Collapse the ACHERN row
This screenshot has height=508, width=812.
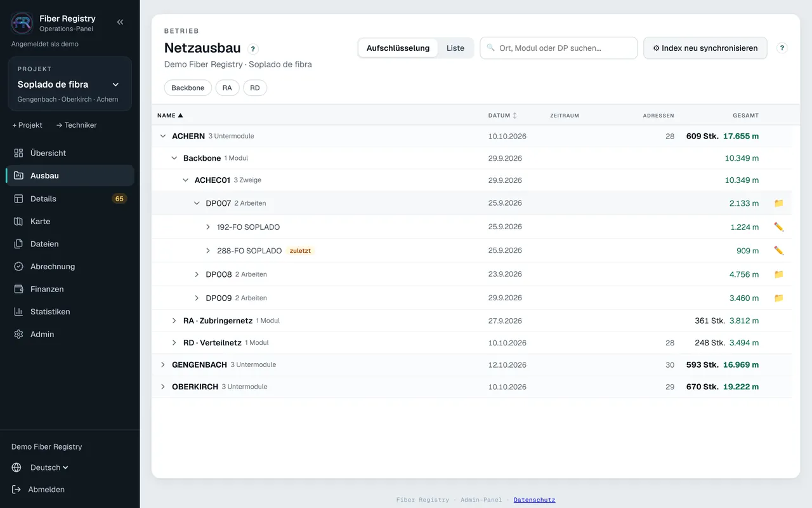pyautogui.click(x=163, y=136)
